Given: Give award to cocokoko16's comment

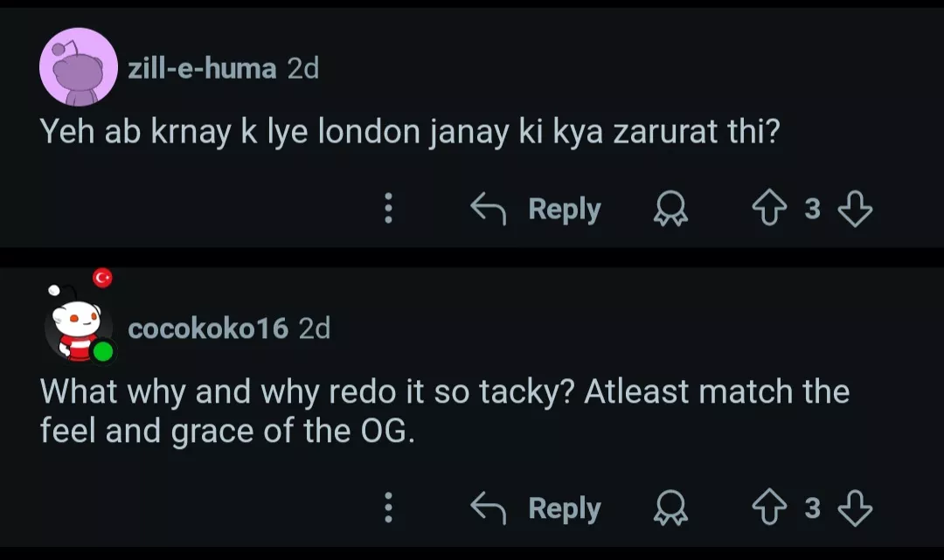Looking at the screenshot, I should tap(671, 508).
